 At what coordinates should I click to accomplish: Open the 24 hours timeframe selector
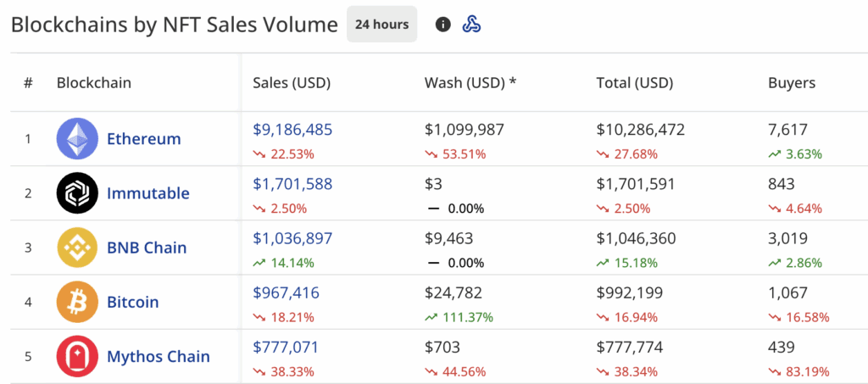pyautogui.click(x=382, y=25)
